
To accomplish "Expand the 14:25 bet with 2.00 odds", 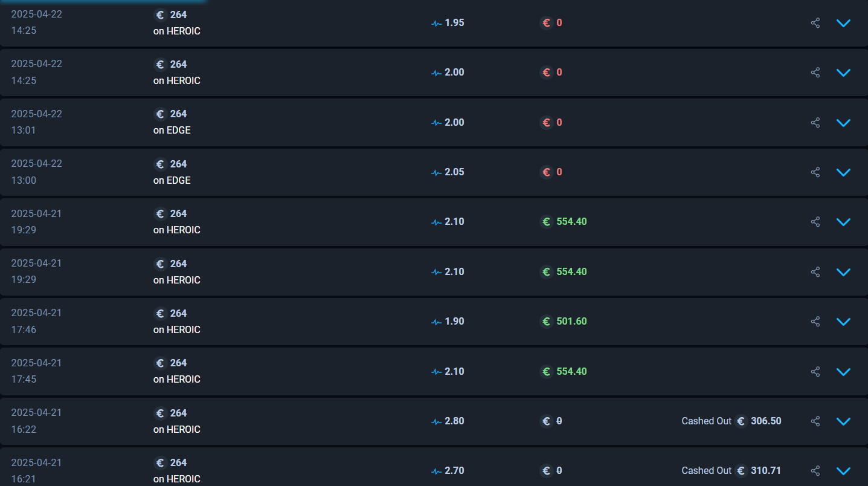I will pos(843,73).
